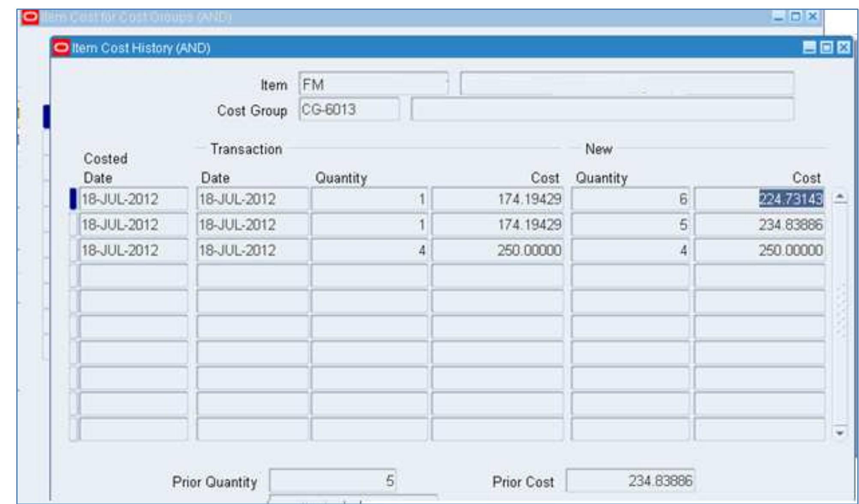Minimize the Item Cost History window
Image resolution: width=859 pixels, height=504 pixels.
click(x=809, y=47)
